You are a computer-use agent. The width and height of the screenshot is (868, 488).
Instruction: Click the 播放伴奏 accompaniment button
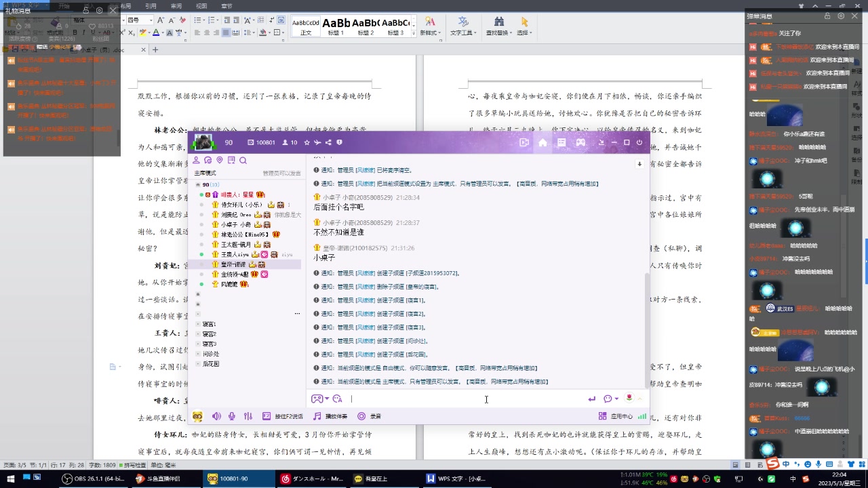pos(330,416)
